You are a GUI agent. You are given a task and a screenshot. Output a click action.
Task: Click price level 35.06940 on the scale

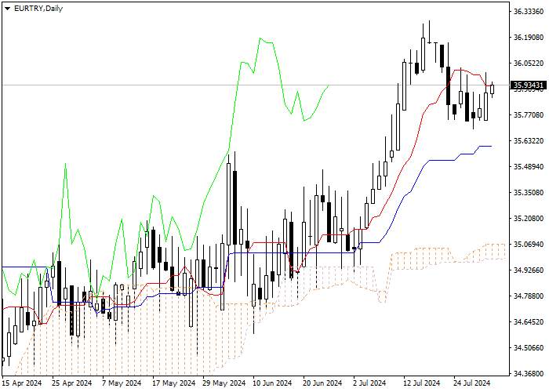click(x=529, y=244)
